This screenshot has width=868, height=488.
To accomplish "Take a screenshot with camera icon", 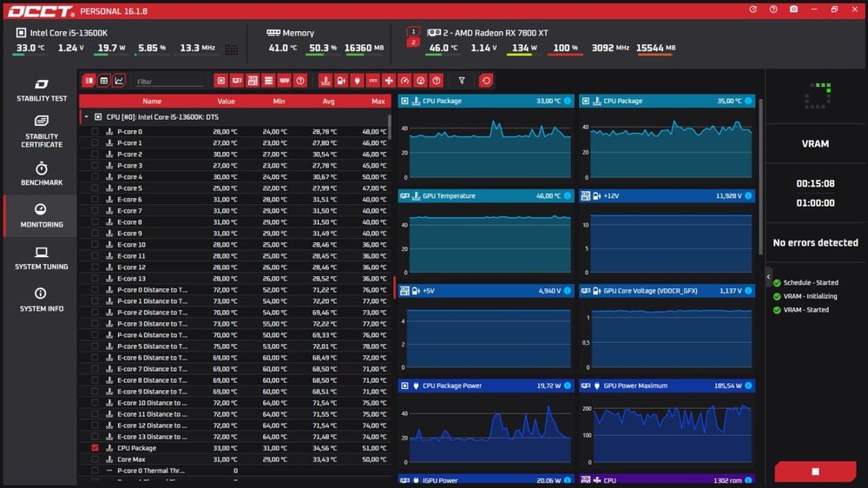I will pyautogui.click(x=793, y=10).
